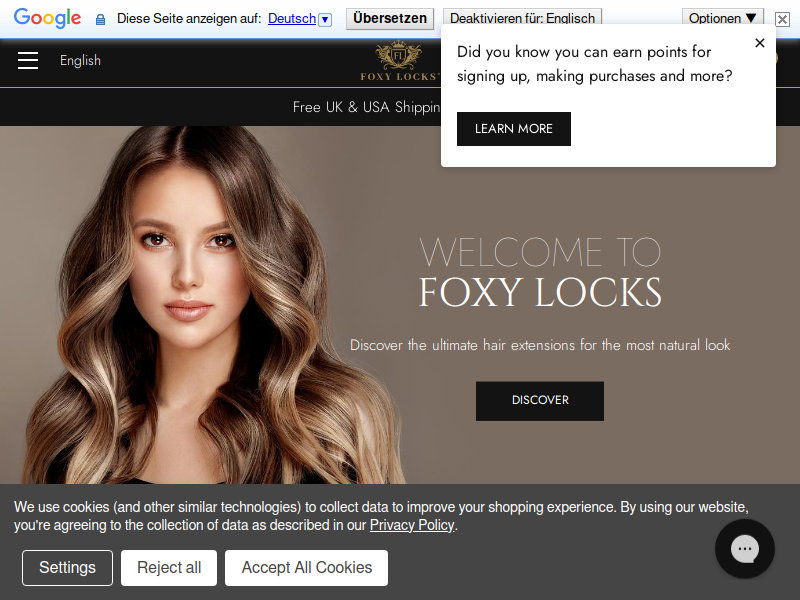Click the Deutsch language link
Image resolution: width=800 pixels, height=600 pixels.
(292, 18)
